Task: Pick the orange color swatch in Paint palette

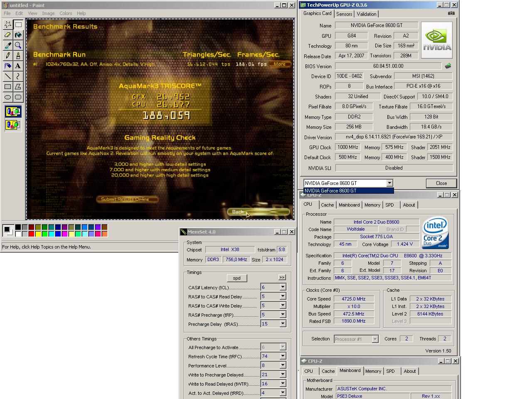Action: point(104,234)
